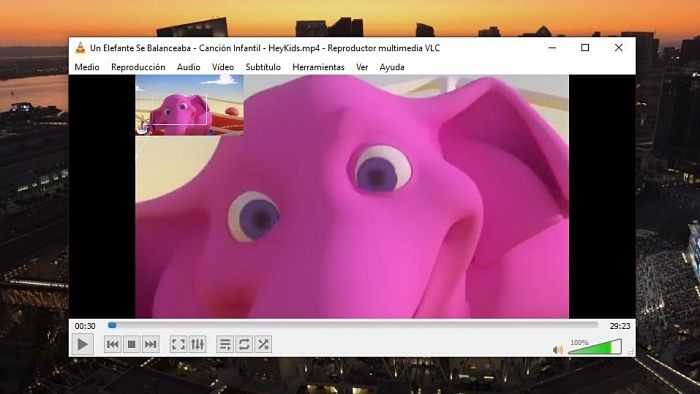Viewport: 700px width, 394px height.
Task: Open the Reproducción menu
Action: pyautogui.click(x=138, y=67)
